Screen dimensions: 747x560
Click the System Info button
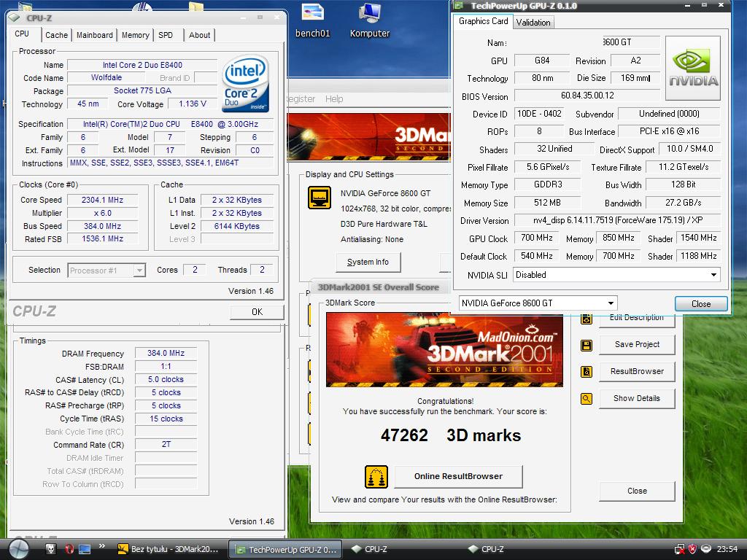368,262
